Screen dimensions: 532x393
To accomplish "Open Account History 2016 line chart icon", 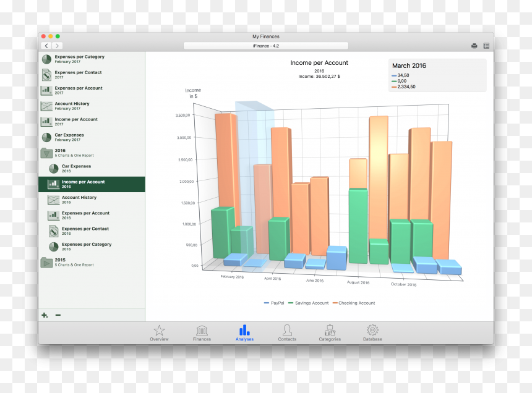I will (x=54, y=200).
